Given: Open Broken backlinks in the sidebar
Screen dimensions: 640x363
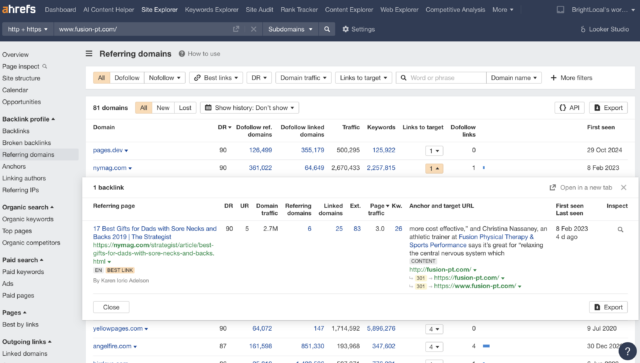Looking at the screenshot, I should tap(27, 143).
